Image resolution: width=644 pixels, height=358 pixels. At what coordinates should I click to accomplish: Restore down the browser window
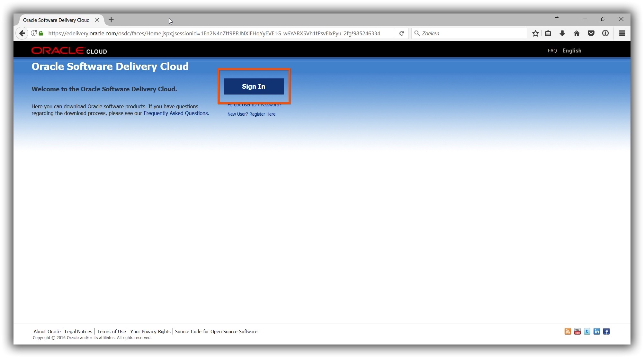click(603, 19)
